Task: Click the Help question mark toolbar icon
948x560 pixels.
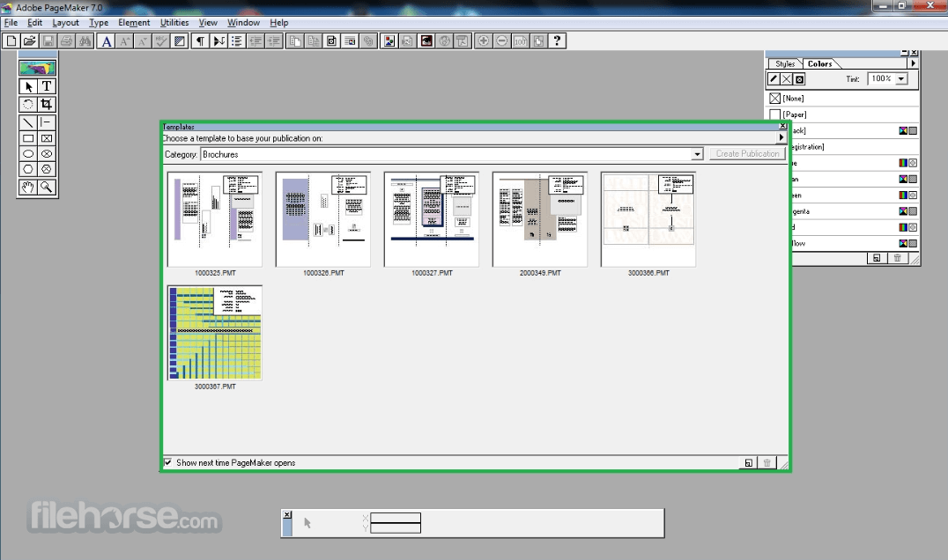Action: coord(557,41)
